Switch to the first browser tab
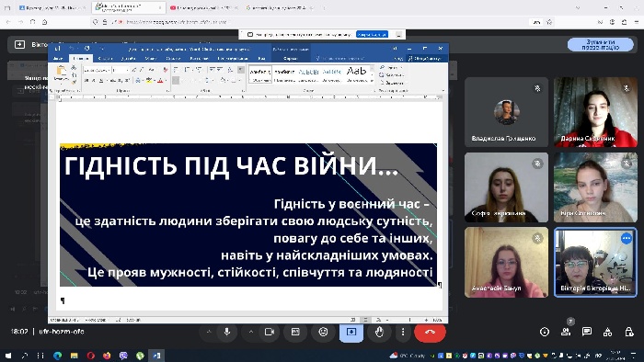The image size is (644, 362). click(52, 7)
